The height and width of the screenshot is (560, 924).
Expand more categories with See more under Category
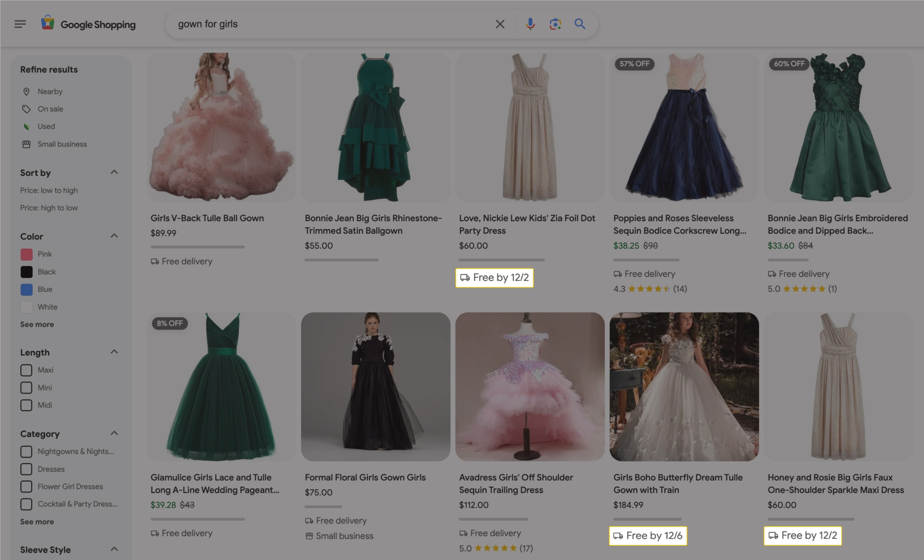[x=37, y=522]
